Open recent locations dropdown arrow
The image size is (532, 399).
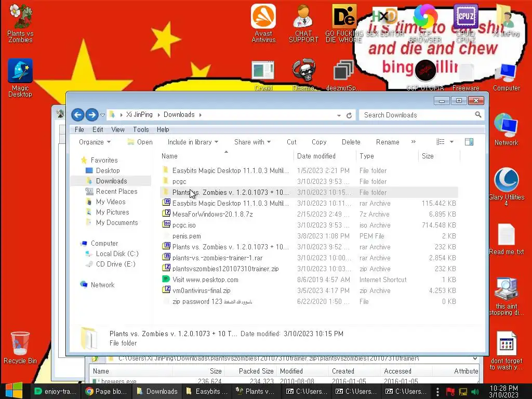point(102,115)
